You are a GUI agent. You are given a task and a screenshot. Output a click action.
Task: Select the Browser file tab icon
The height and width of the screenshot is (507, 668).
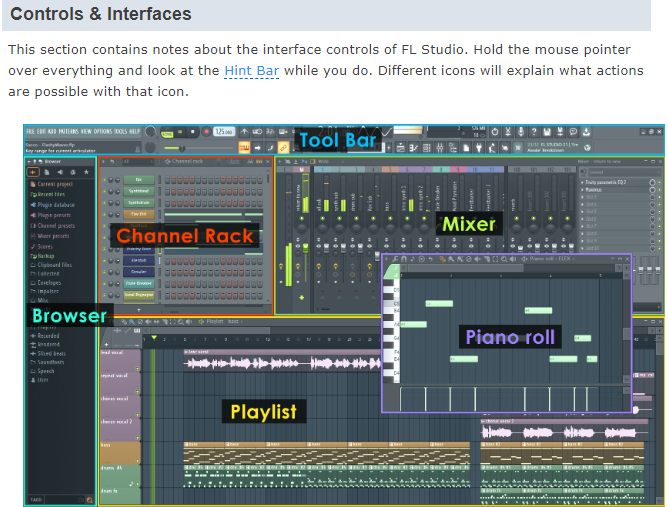(47, 172)
